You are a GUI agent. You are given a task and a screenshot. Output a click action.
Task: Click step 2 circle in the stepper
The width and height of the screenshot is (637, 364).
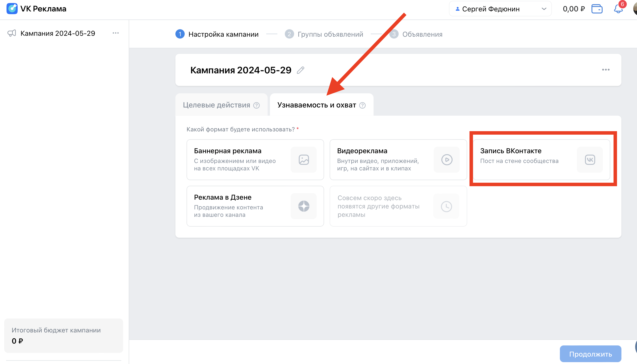click(289, 34)
